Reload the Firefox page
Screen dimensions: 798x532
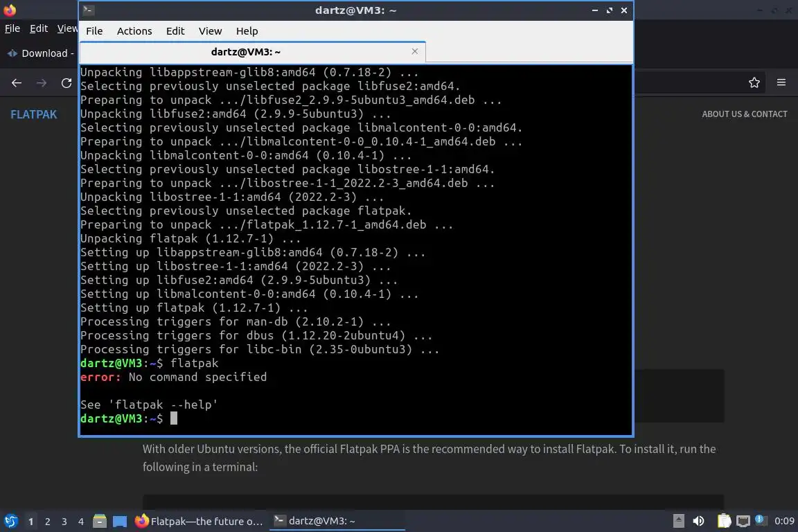coord(66,83)
